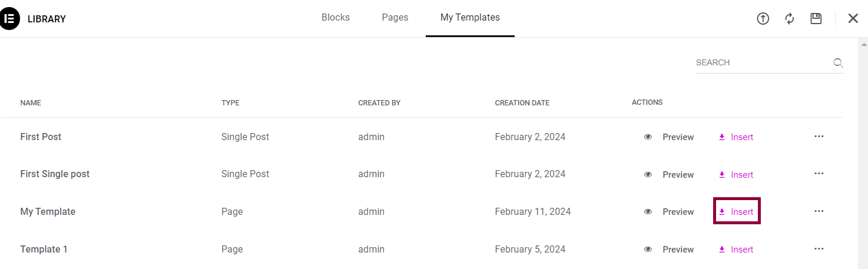
Task: Show more actions for First Single post
Action: (819, 174)
